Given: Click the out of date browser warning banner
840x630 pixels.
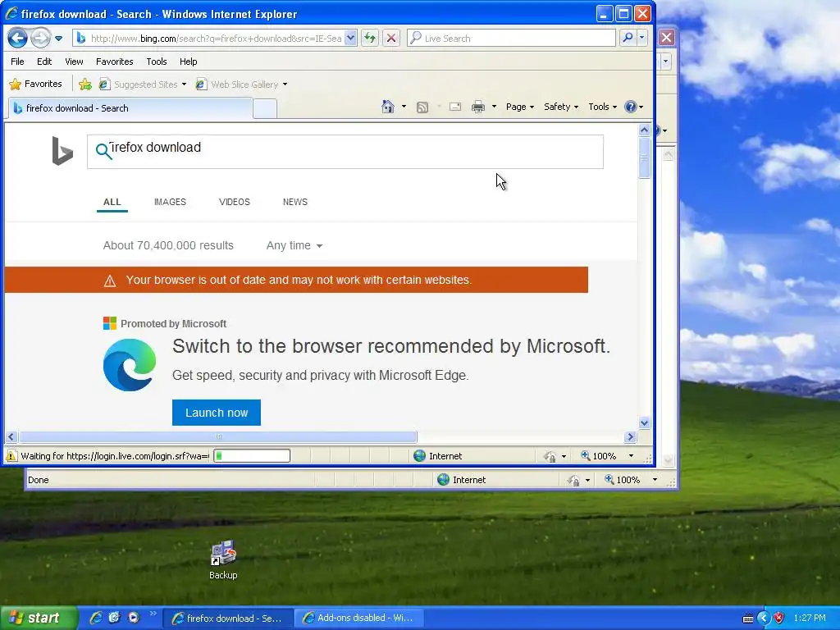Looking at the screenshot, I should pyautogui.click(x=295, y=280).
